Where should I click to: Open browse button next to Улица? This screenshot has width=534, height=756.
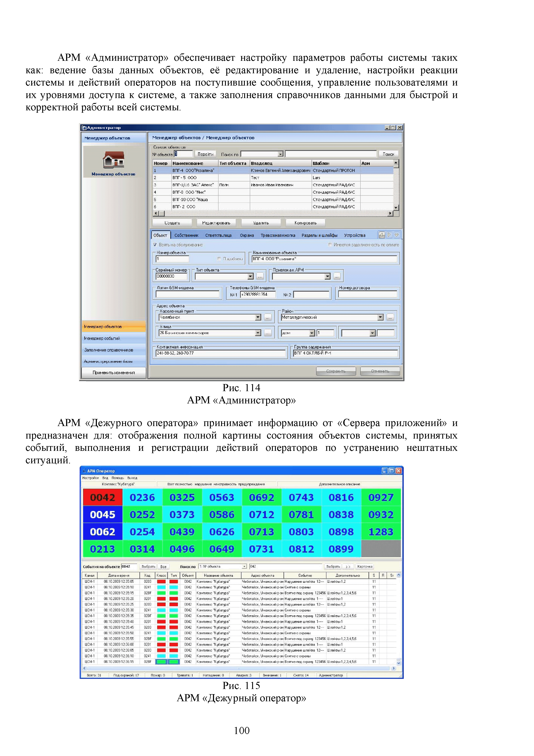pos(268,333)
